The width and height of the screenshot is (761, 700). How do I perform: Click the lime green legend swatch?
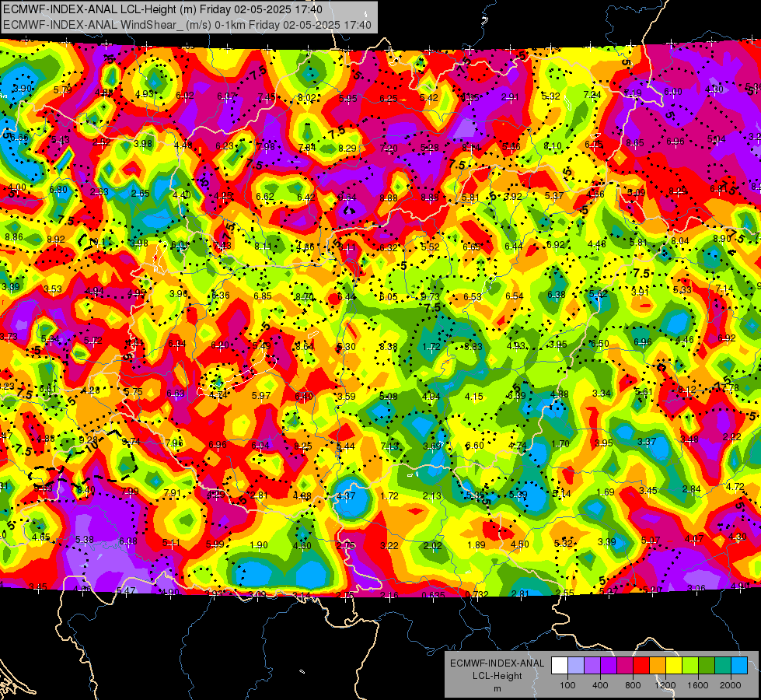690,666
